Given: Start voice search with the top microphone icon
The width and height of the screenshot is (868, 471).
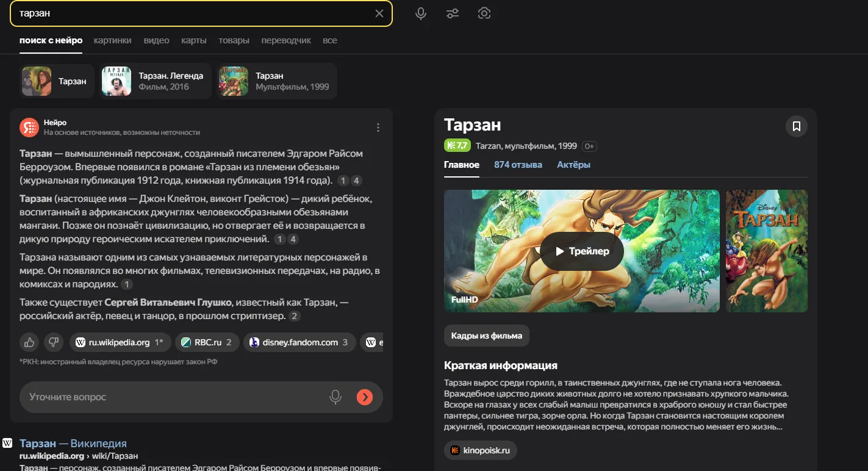Looking at the screenshot, I should pyautogui.click(x=421, y=13).
